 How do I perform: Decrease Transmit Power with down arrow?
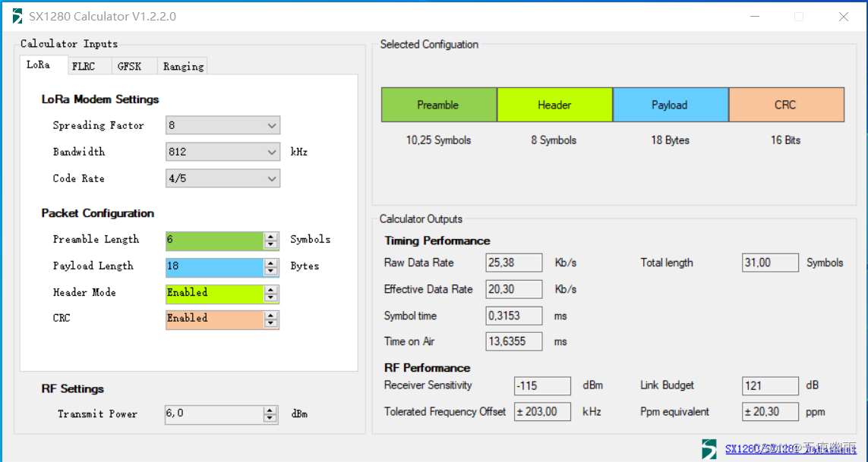[270, 419]
